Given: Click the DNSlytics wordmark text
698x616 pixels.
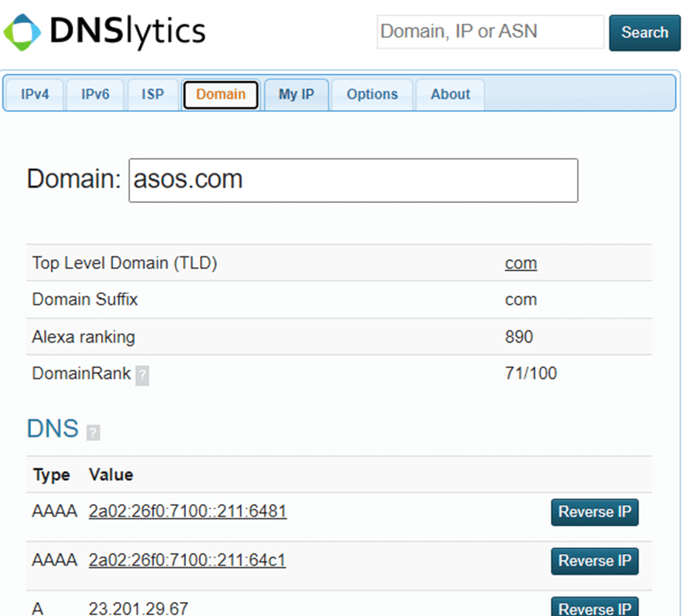Looking at the screenshot, I should (x=128, y=32).
